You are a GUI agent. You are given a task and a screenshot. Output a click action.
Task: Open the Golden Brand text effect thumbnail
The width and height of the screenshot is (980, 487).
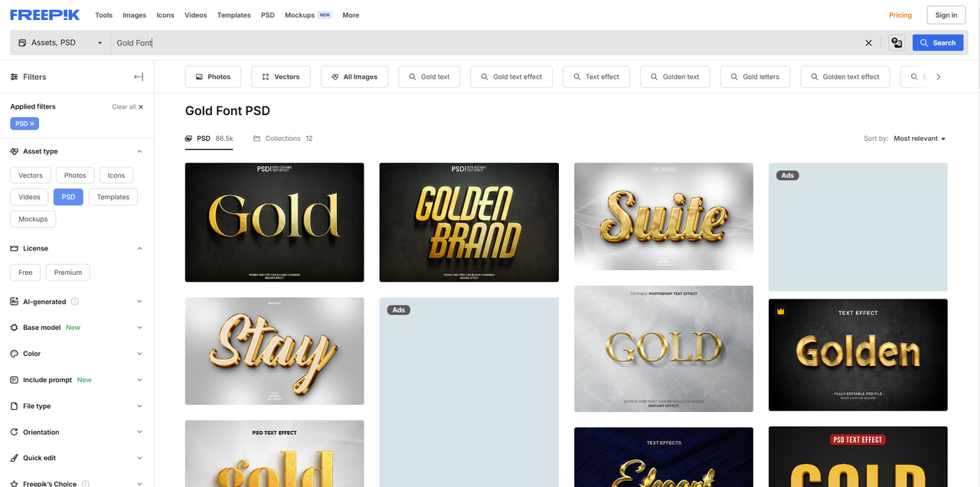pos(469,223)
